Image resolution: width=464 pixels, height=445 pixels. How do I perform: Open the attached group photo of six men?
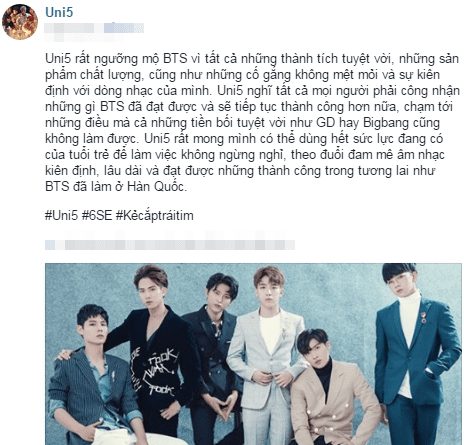click(x=254, y=354)
